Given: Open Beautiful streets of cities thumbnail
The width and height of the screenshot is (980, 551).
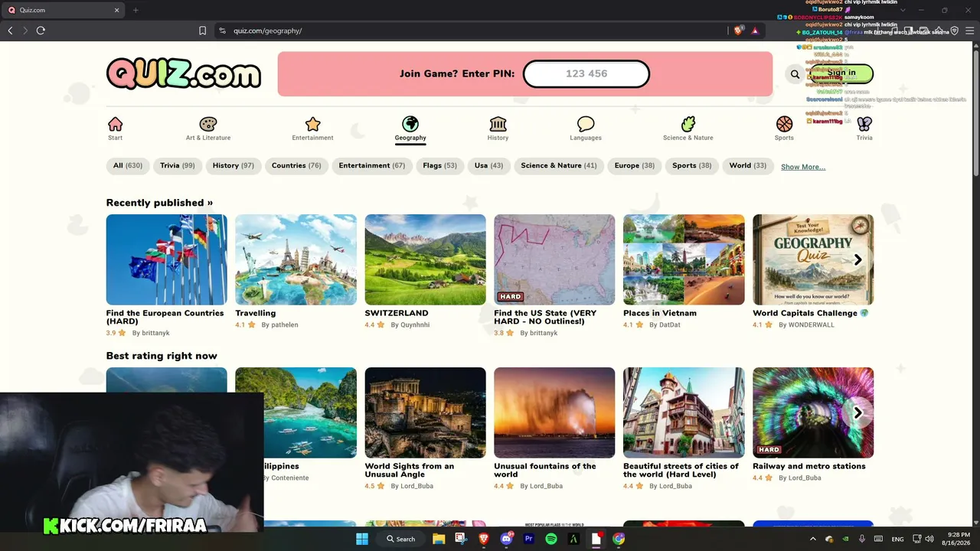Looking at the screenshot, I should 684,412.
